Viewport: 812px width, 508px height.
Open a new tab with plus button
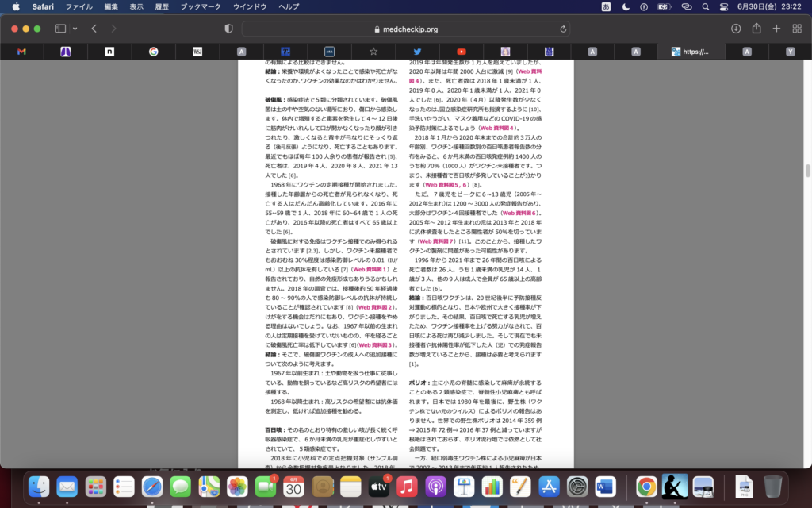[776, 29]
